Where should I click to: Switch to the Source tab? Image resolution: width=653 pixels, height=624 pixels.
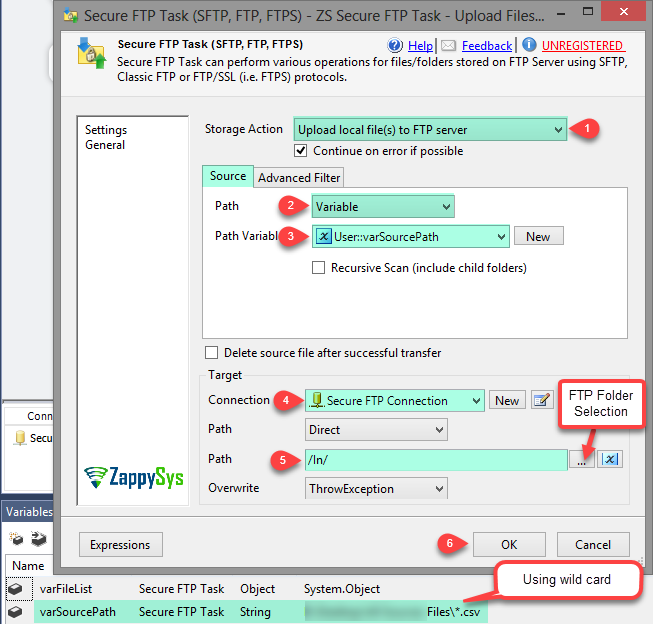pos(228,176)
